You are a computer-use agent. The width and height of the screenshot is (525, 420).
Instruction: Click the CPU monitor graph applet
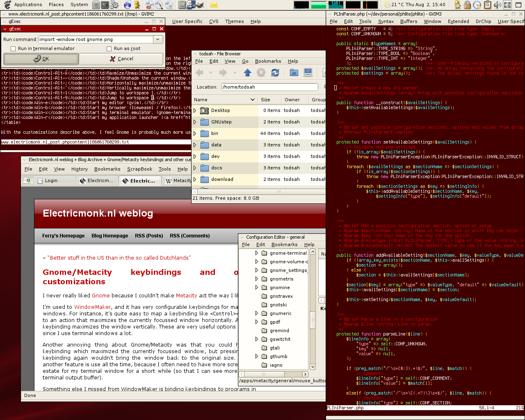pyautogui.click(x=301, y=5)
